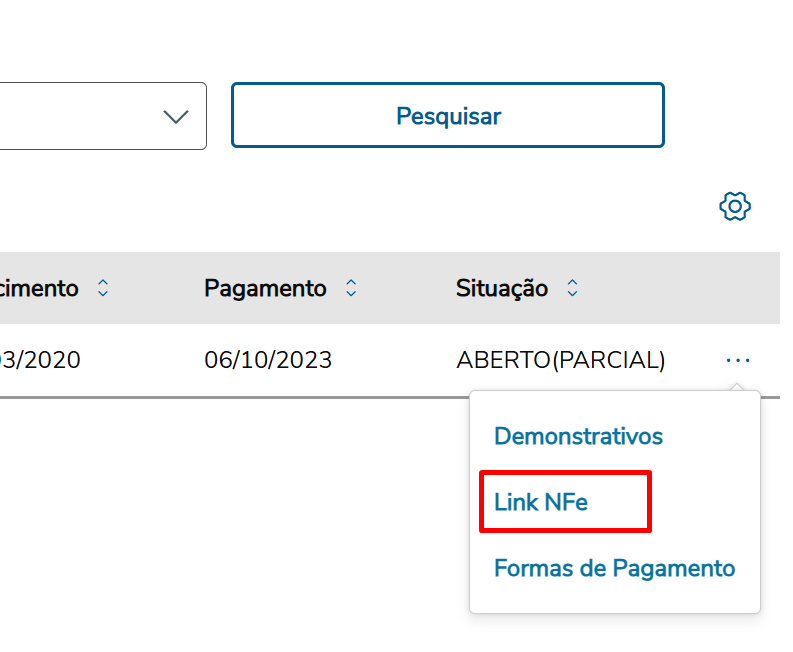Click sort arrows beside the leftmost column header
Viewport: 793px width, 652px height.
(103, 288)
